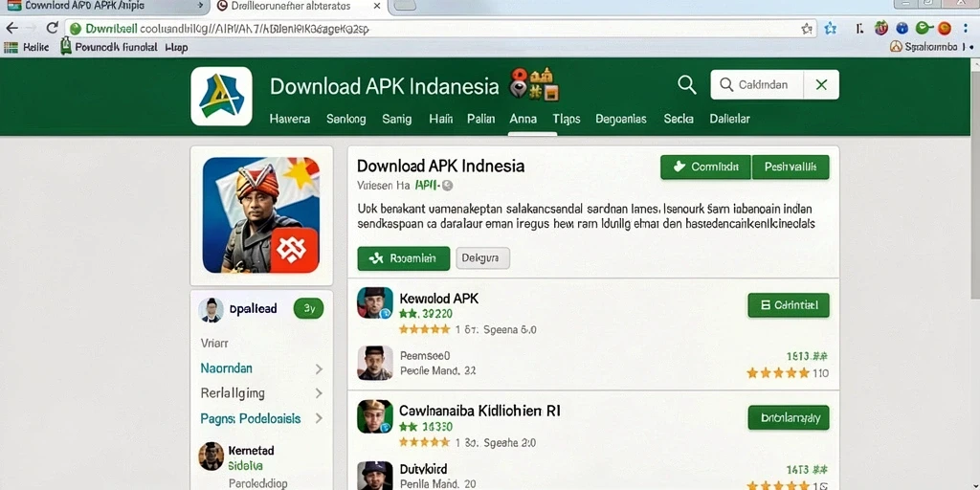Viewport: 980px width, 490px height.
Task: Open the Dalieilar navigation tab
Action: coord(730,119)
